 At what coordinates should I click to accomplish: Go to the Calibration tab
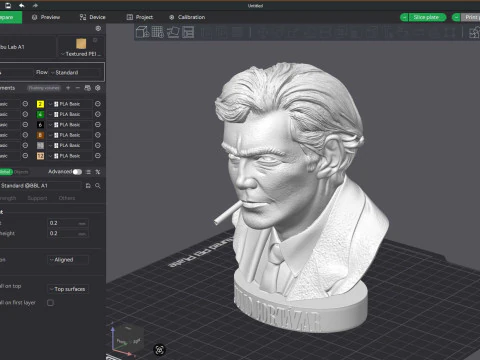tap(187, 17)
